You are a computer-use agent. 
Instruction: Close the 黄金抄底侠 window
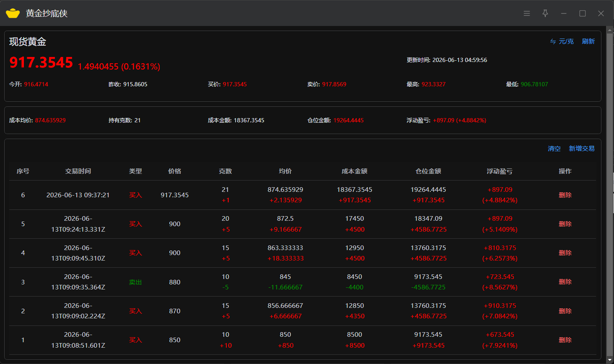click(x=601, y=13)
